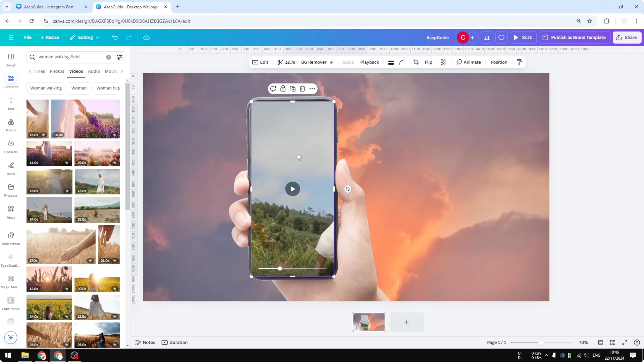Click the video playback progress slider

280,269
